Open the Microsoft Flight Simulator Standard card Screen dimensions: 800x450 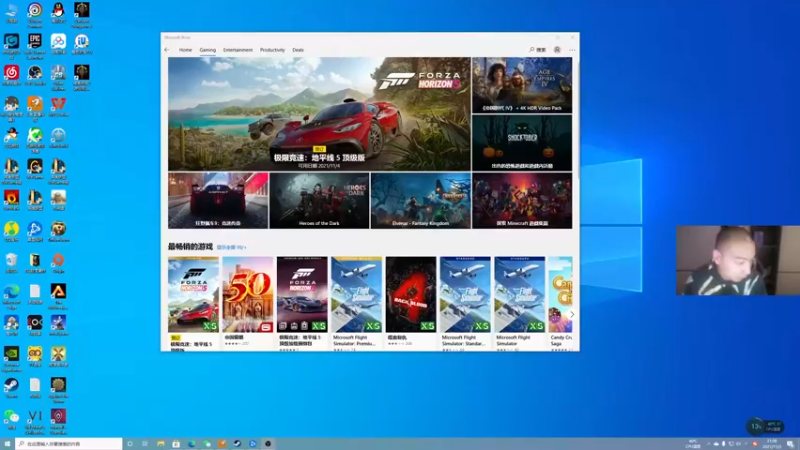coord(465,303)
